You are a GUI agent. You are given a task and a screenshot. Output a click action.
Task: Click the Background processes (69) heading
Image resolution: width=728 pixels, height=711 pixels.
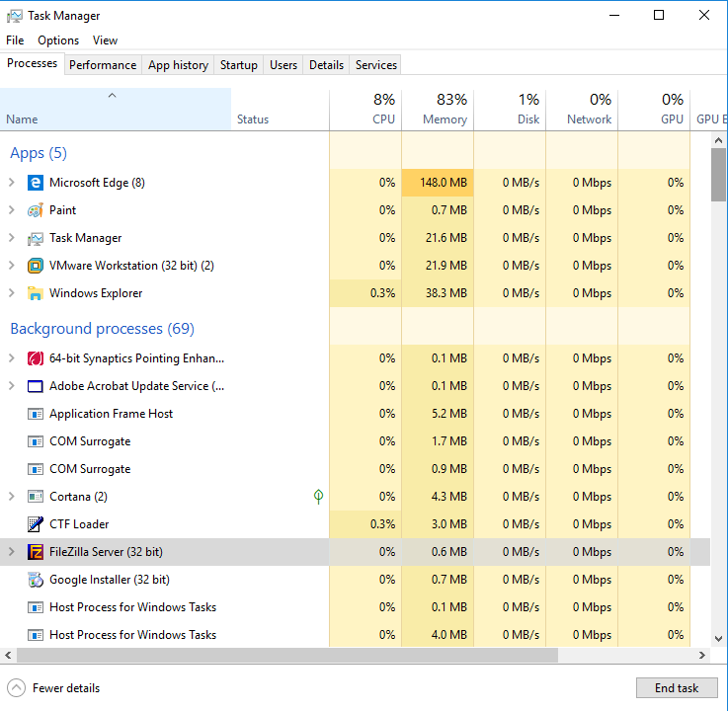pos(102,329)
